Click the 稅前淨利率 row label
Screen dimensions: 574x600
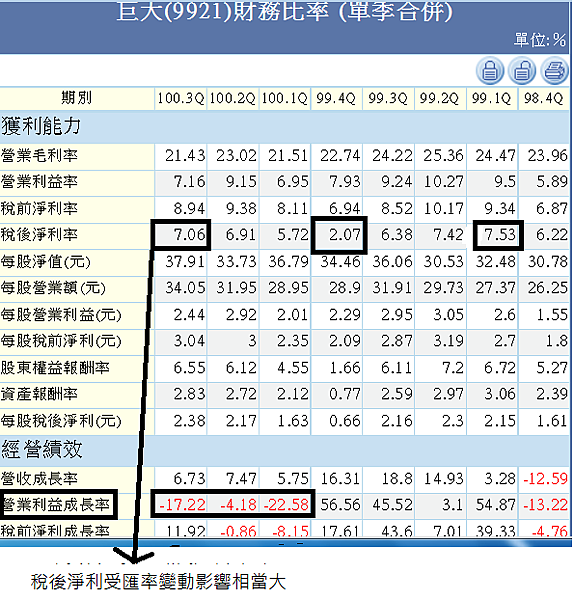point(39,209)
